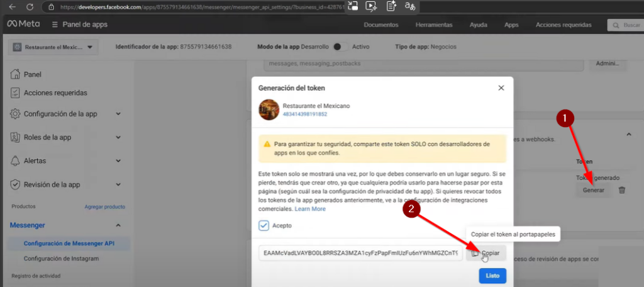Open Registro de actividad in sidebar
Viewport: 644px width, 287px height.
coord(36,276)
